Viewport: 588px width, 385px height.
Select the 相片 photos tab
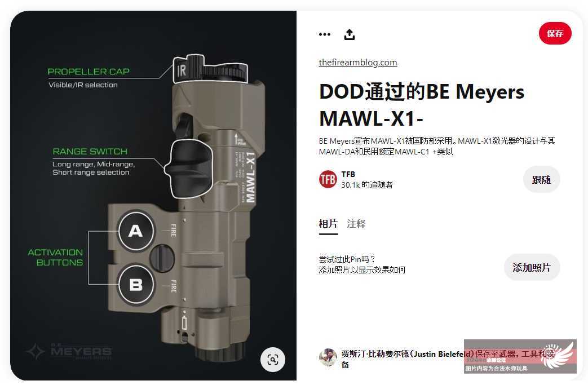(328, 224)
